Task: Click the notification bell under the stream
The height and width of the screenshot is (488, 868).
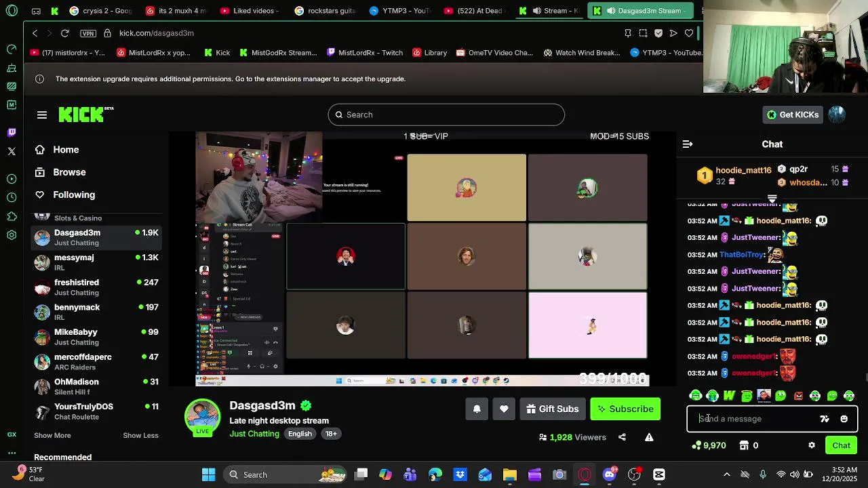Action: tap(477, 409)
